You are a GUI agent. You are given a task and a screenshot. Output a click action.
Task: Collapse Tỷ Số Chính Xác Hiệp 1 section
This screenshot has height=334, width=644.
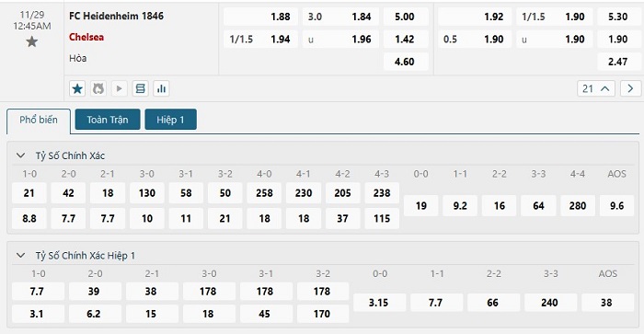coord(20,255)
